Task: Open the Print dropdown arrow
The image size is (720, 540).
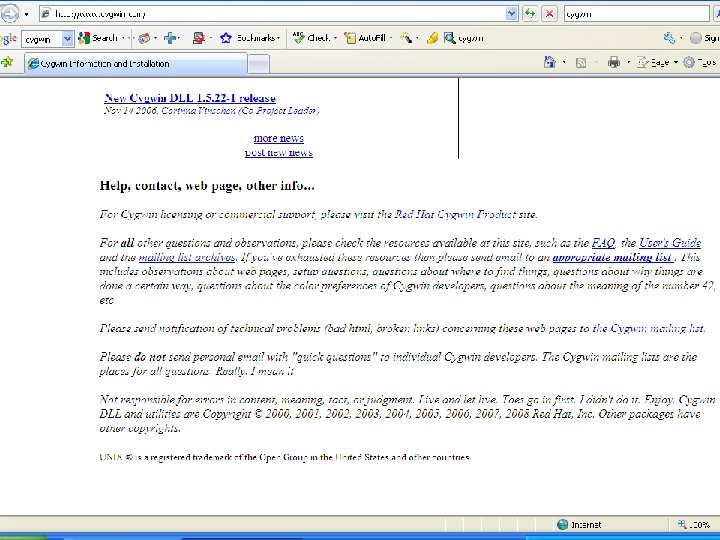Action: (628, 62)
